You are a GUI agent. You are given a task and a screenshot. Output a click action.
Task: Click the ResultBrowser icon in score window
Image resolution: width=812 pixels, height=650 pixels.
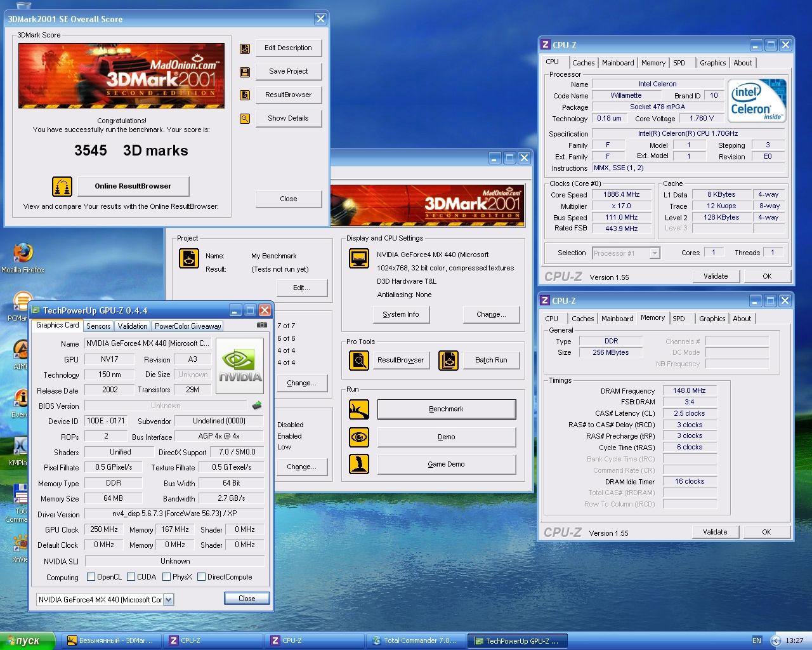tap(244, 95)
